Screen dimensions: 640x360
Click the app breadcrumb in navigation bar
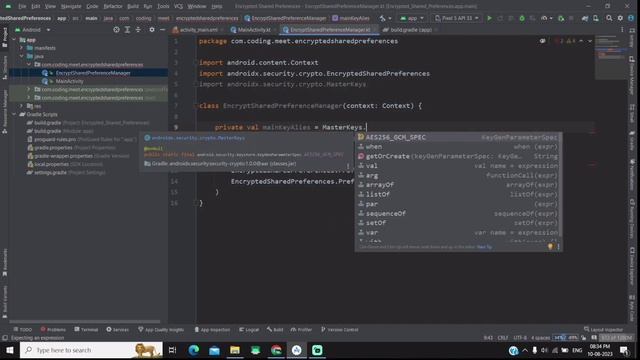pyautogui.click(x=62, y=18)
